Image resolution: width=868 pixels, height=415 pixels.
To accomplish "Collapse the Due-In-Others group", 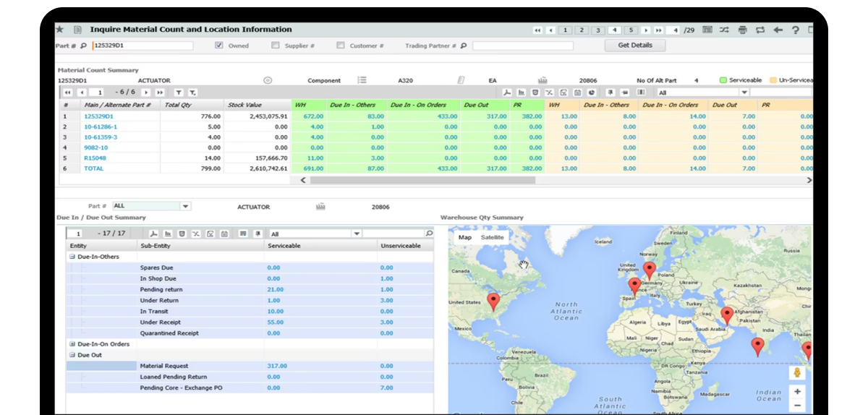I will point(72,257).
